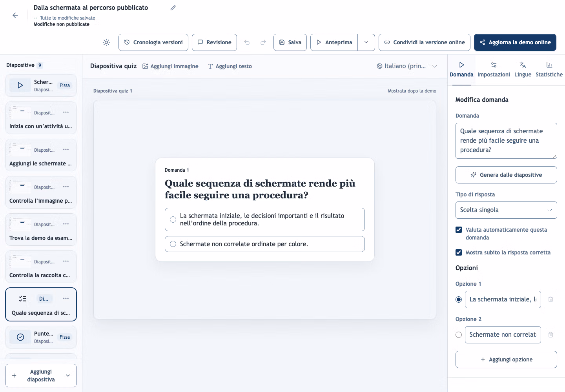
Task: Edit the course title with pencil icon
Action: pyautogui.click(x=173, y=8)
